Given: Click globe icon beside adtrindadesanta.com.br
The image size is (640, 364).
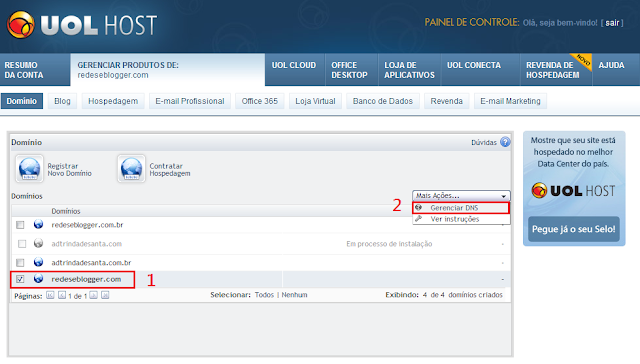Looking at the screenshot, I should [38, 262].
